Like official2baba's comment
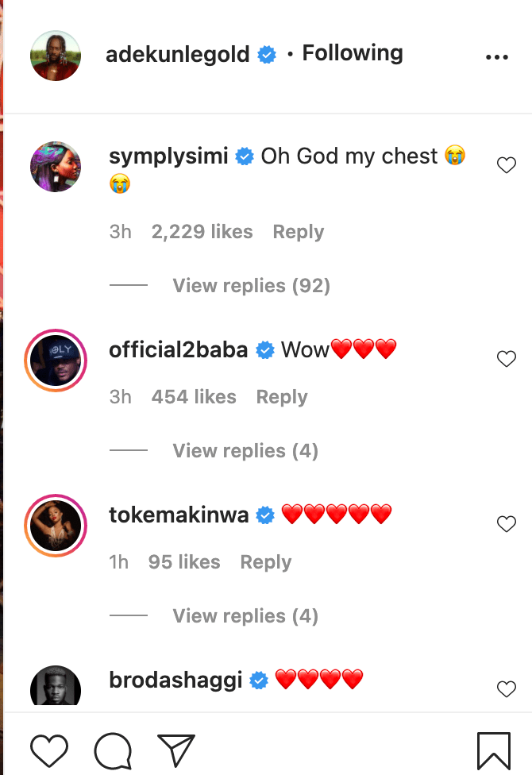Image resolution: width=532 pixels, height=775 pixels. click(506, 359)
